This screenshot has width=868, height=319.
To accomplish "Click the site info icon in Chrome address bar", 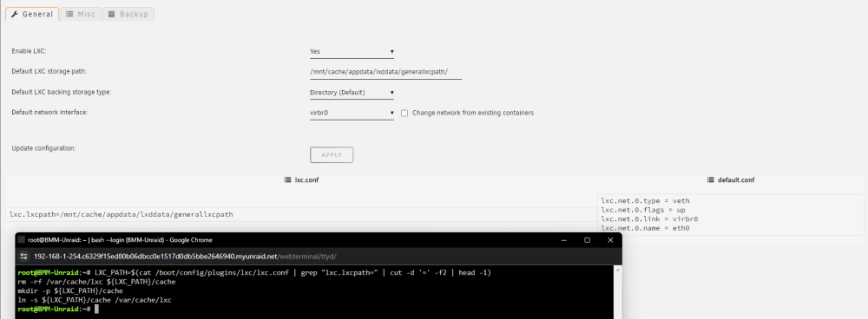I will click(23, 256).
